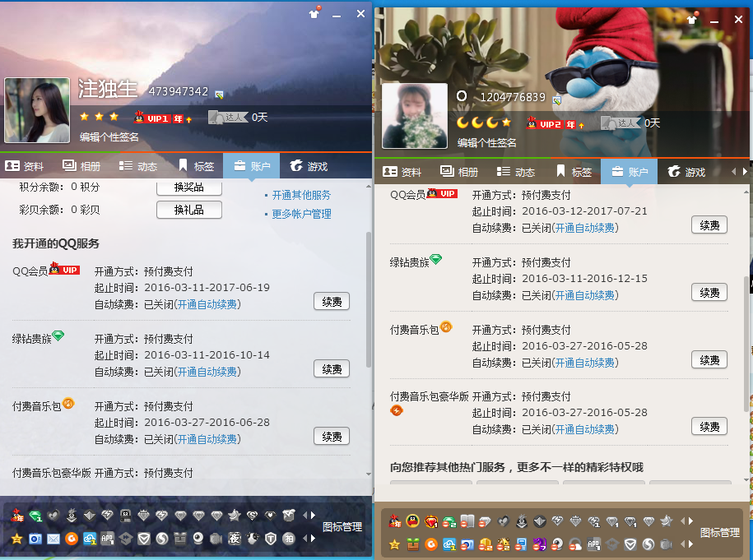The width and height of the screenshot is (753, 560).
Task: Open the 更多帐户管理 link
Action: 301,214
